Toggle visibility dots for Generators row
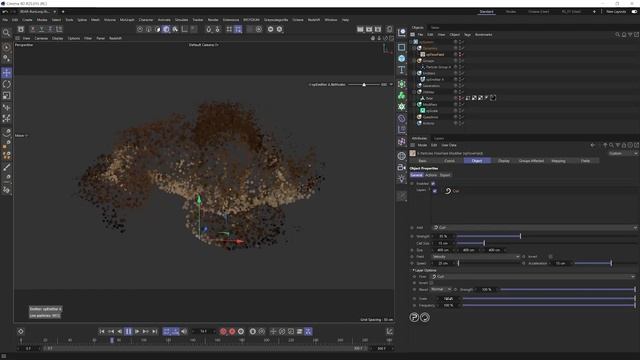 coord(460,86)
